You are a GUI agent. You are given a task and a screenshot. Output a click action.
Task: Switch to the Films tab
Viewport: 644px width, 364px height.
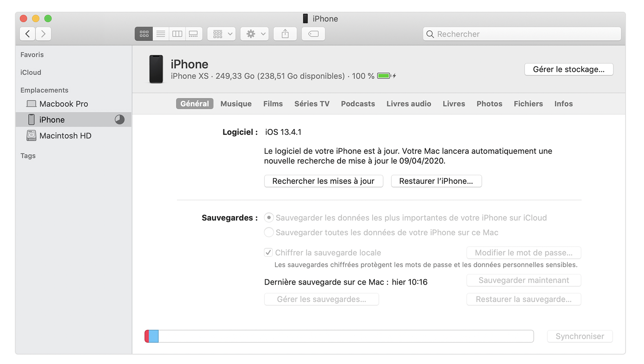[x=273, y=104]
